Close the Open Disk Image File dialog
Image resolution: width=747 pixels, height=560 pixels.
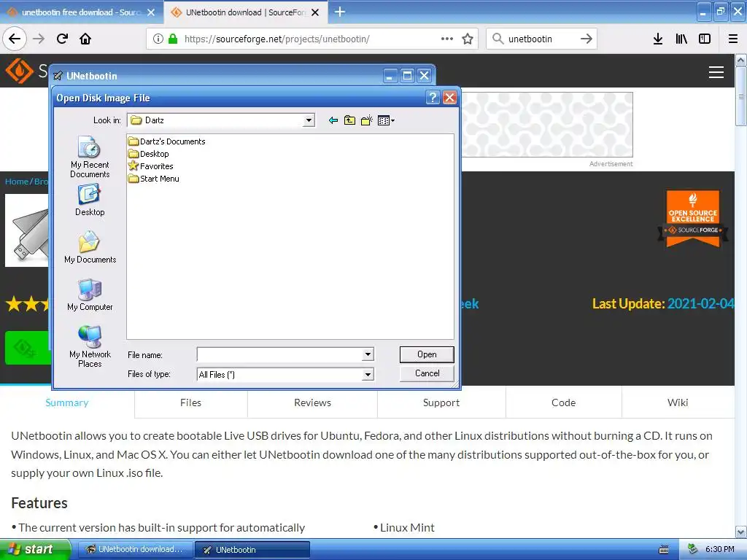(449, 98)
